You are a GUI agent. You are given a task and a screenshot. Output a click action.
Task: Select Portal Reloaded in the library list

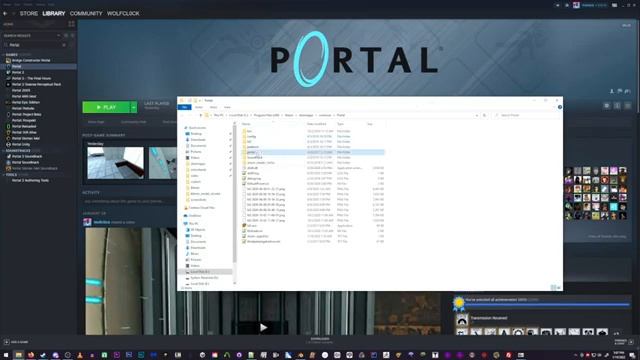(x=24, y=127)
